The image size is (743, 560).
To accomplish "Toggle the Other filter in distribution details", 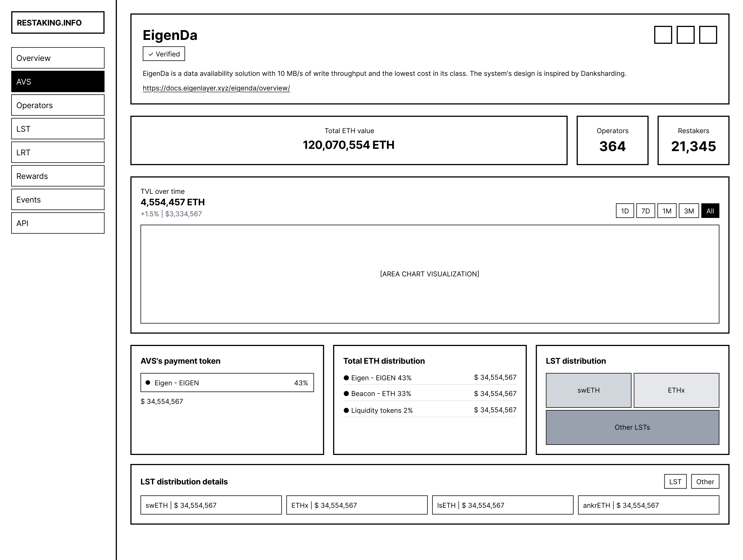I will [x=705, y=482].
